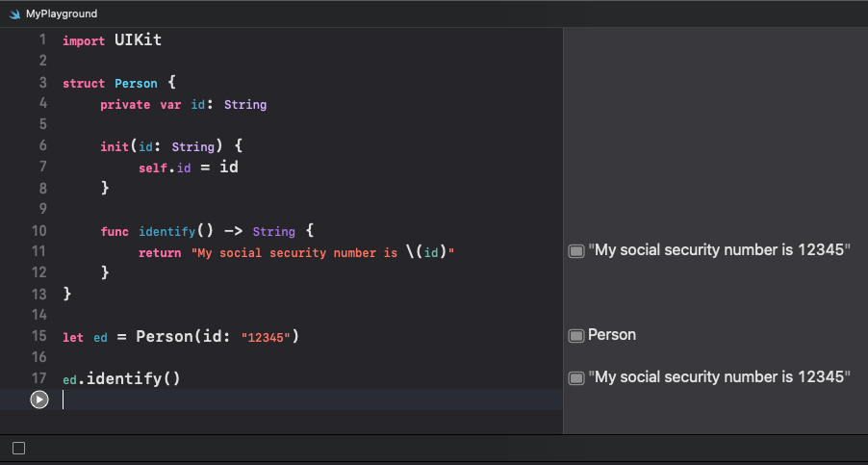The height and width of the screenshot is (465, 868).
Task: Click UIKit on line 1
Action: [x=138, y=40]
